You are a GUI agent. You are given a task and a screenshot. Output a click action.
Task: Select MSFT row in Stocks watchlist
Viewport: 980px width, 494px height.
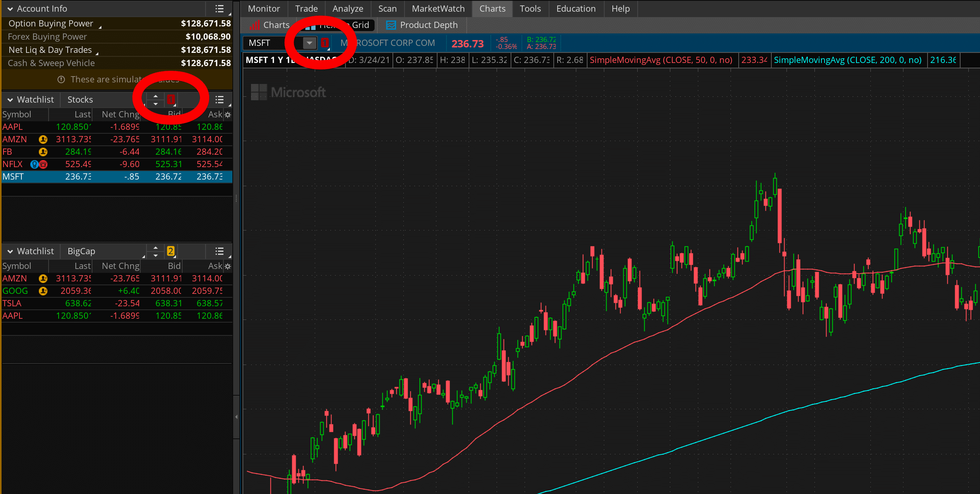pos(117,176)
